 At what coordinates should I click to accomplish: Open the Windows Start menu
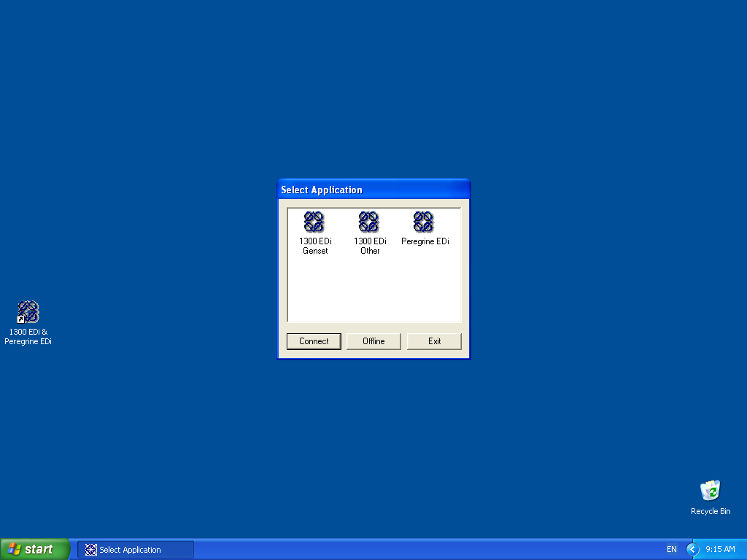coord(35,550)
